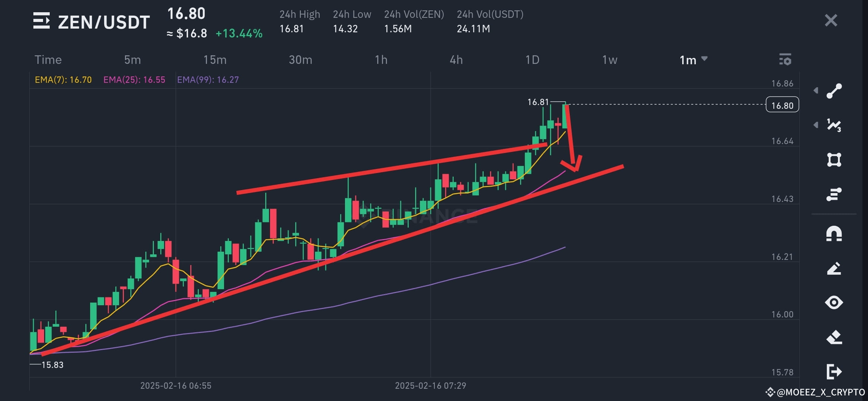Tap the 16.00 price axis label
The image size is (868, 401).
pyautogui.click(x=782, y=314)
